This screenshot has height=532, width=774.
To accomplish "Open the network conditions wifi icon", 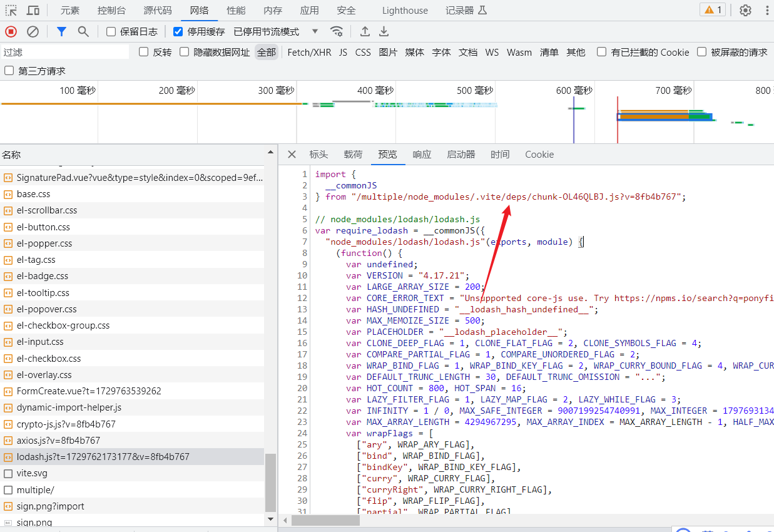I will click(337, 31).
